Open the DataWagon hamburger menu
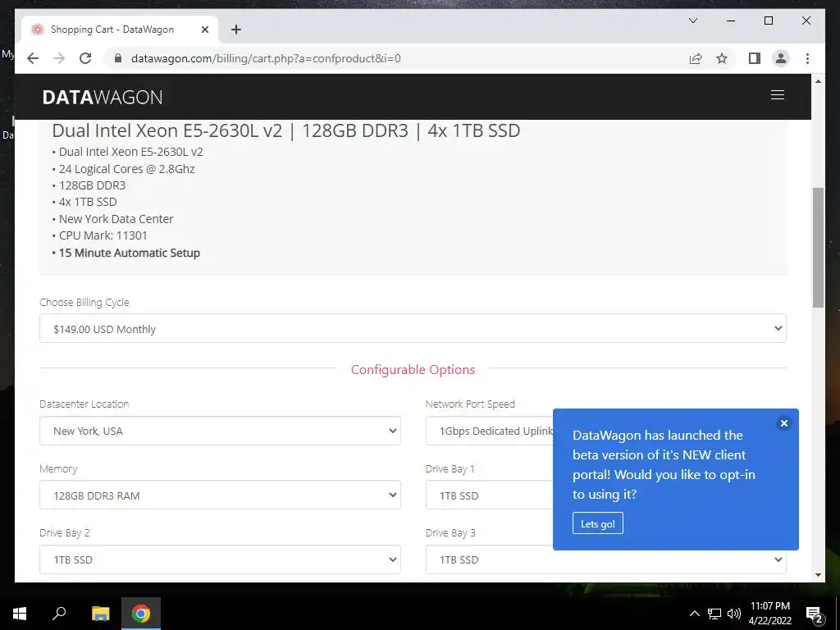Viewport: 840px width, 630px height. [778, 95]
